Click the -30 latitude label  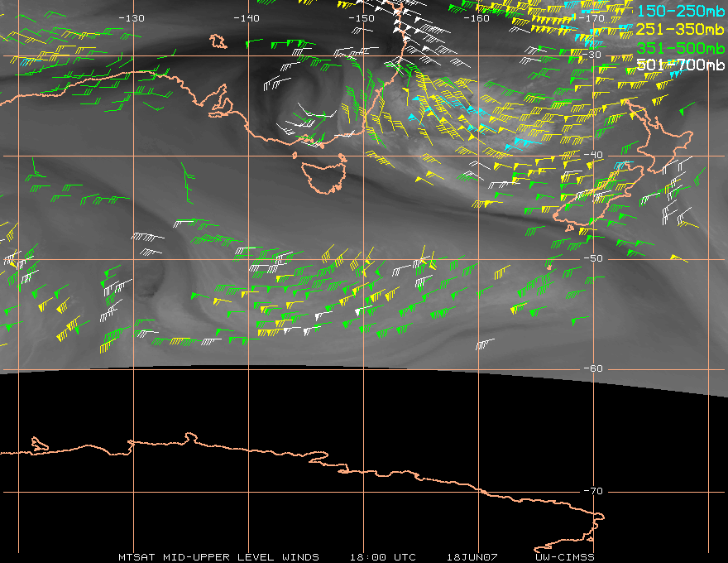pyautogui.click(x=591, y=55)
